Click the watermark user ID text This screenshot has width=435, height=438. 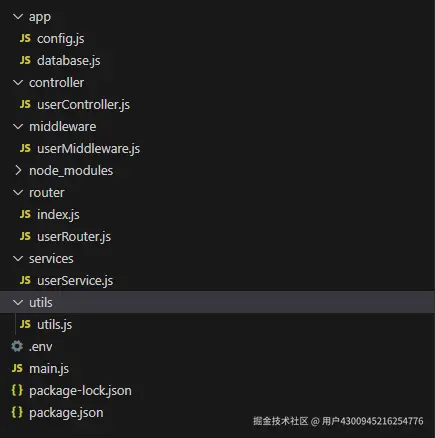point(372,421)
